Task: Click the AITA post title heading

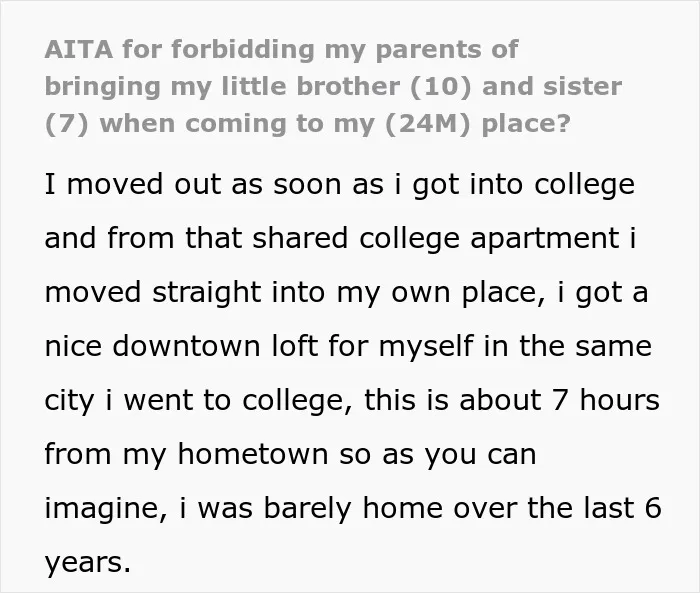Action: [333, 87]
